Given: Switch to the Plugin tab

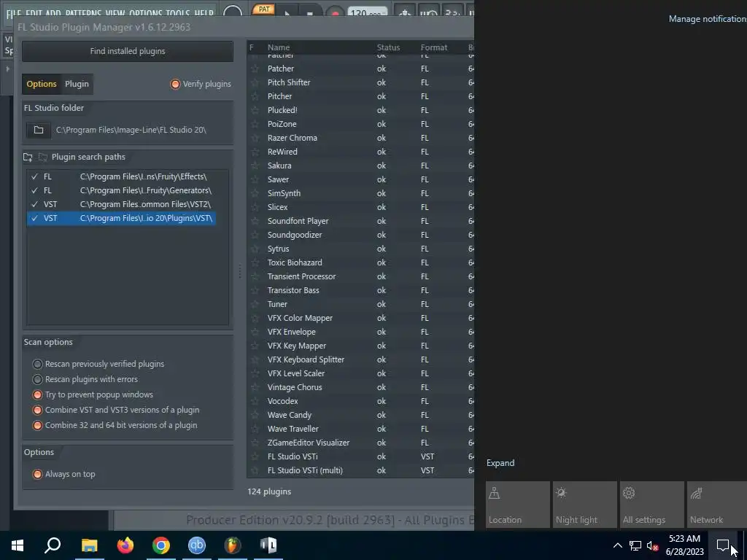Looking at the screenshot, I should click(77, 84).
